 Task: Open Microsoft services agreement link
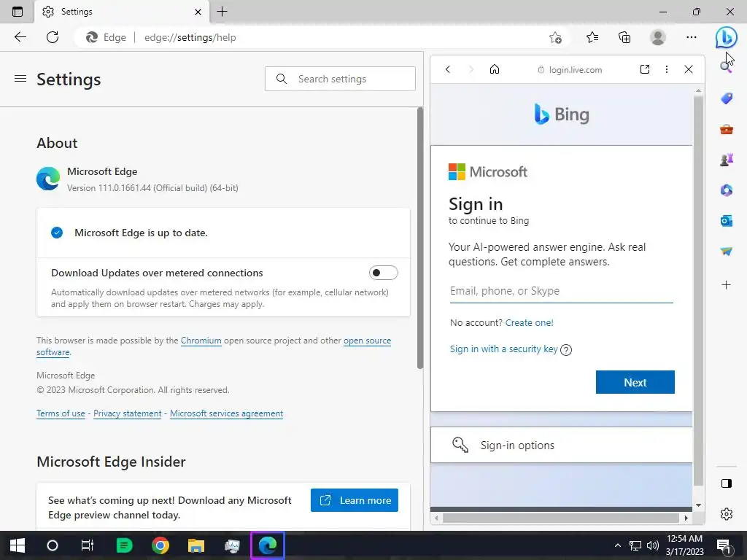point(226,413)
